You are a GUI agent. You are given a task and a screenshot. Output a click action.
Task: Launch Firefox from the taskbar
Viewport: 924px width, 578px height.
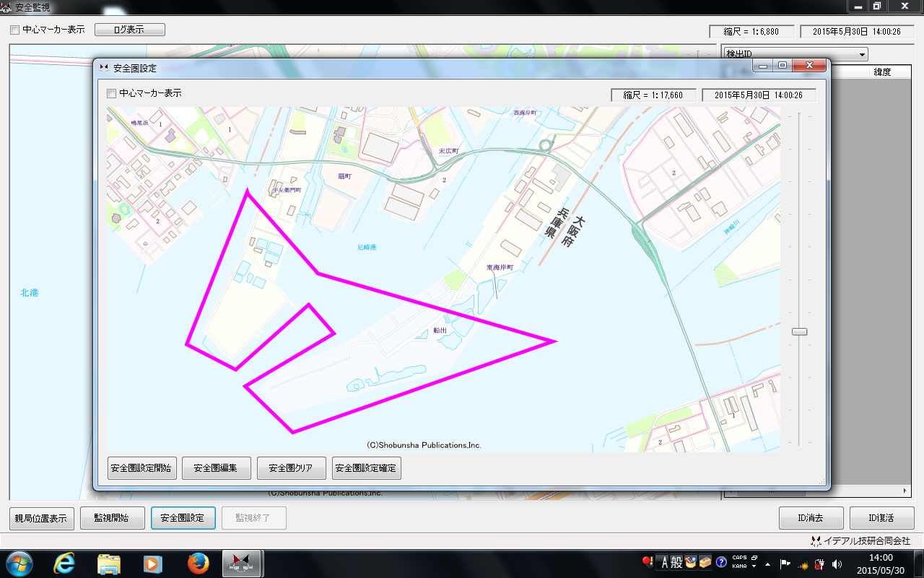(198, 563)
